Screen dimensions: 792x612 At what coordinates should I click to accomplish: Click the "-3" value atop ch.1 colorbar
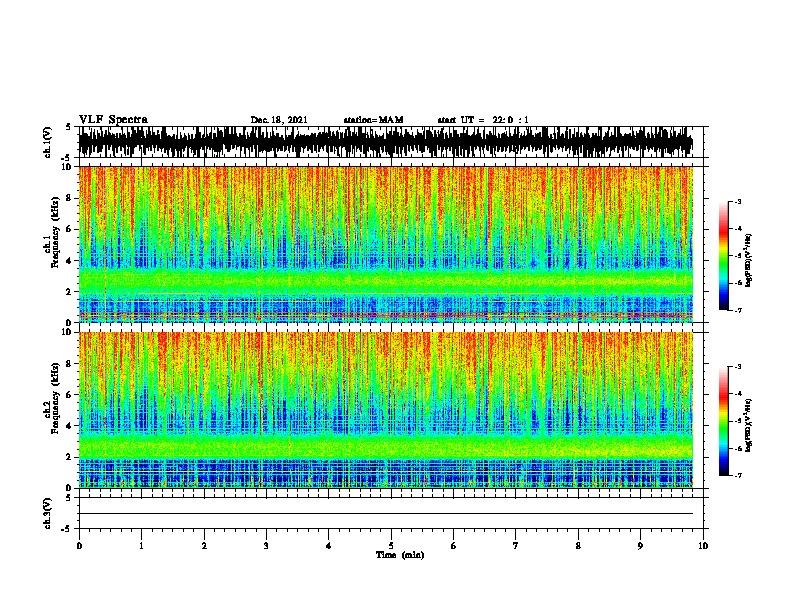[737, 201]
